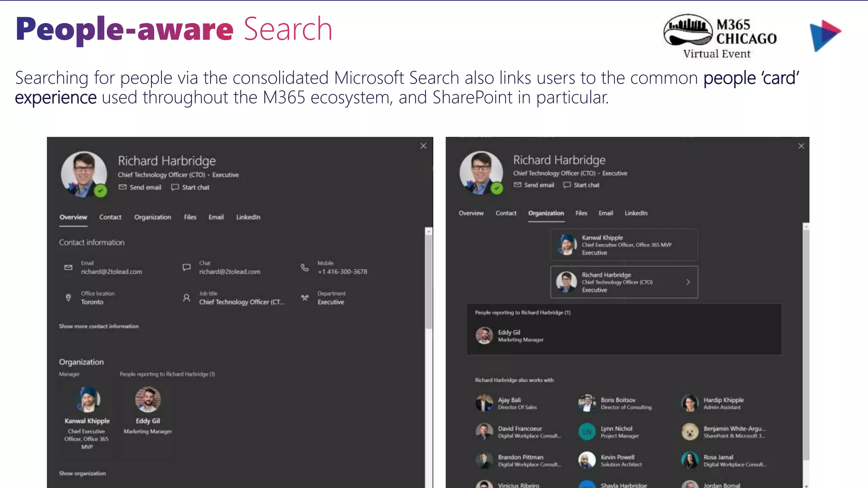Switch to Organization tab in left card
868x488 pixels.
(x=153, y=217)
